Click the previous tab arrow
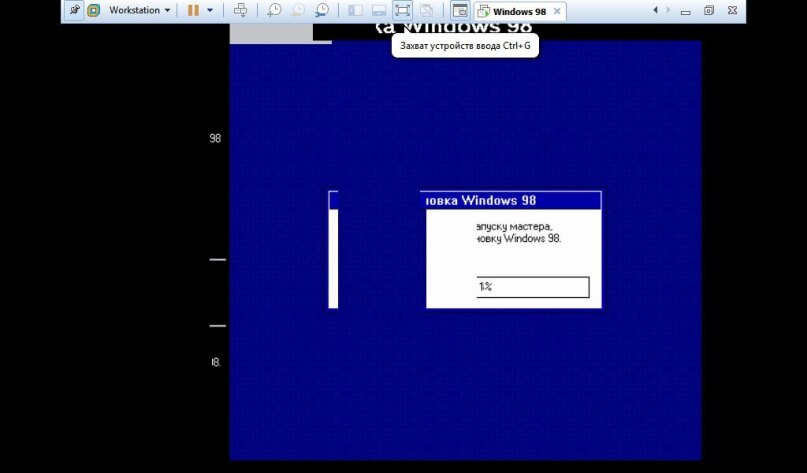Viewport: 807px width, 473px height. coord(655,10)
